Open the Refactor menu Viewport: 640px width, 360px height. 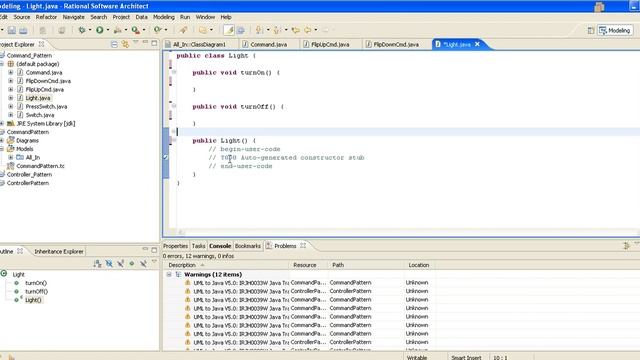click(46, 17)
